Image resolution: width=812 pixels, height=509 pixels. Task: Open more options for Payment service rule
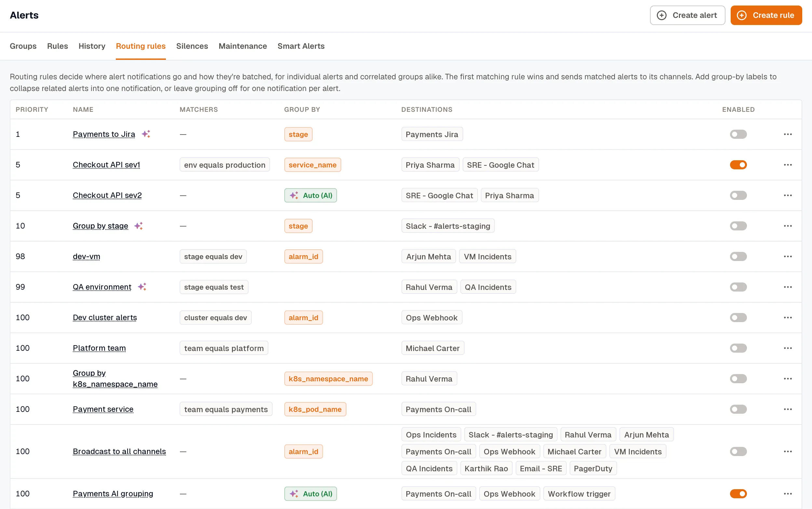click(x=787, y=409)
